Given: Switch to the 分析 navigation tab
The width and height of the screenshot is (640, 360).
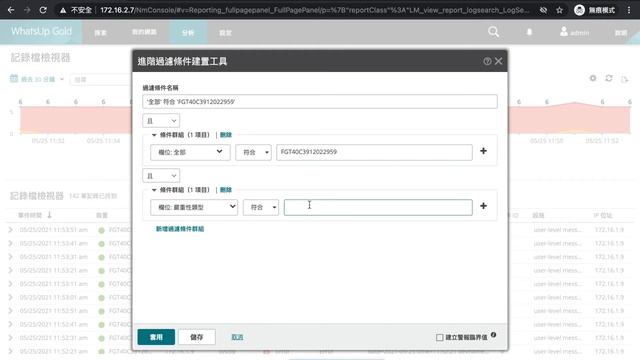Looking at the screenshot, I should pyautogui.click(x=188, y=32).
